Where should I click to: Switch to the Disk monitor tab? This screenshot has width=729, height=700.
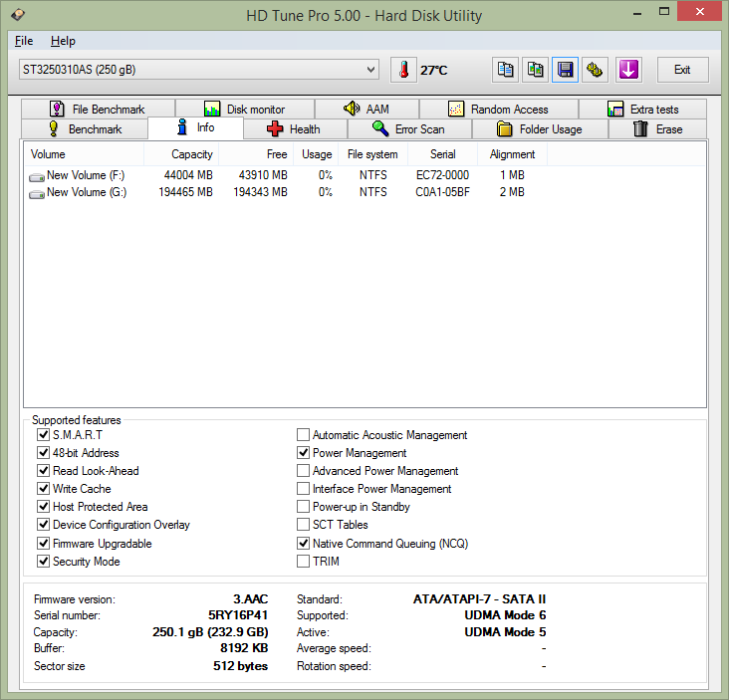point(245,109)
